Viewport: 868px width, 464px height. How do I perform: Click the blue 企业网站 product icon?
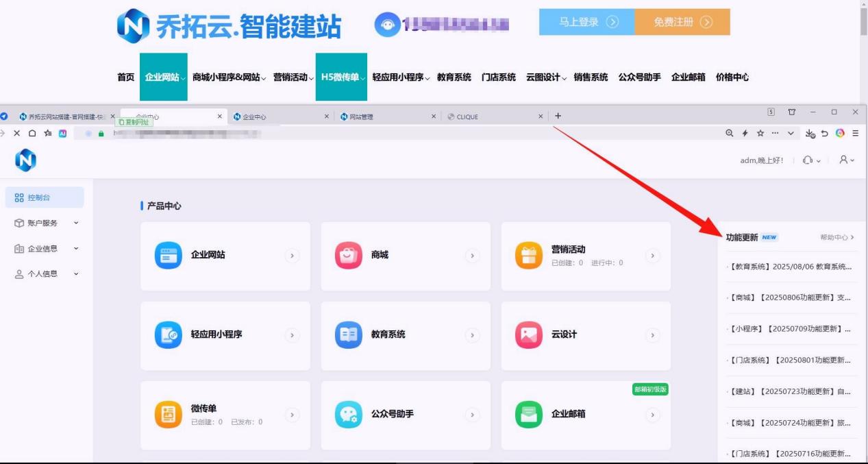169,256
